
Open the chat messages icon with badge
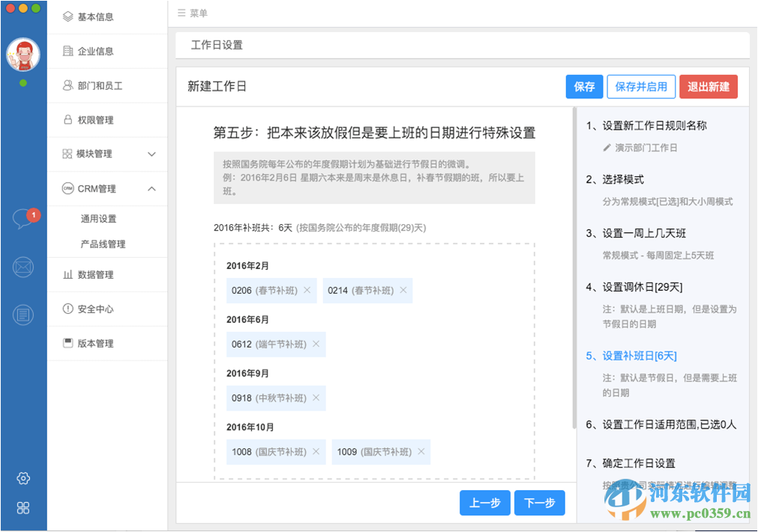tap(25, 218)
